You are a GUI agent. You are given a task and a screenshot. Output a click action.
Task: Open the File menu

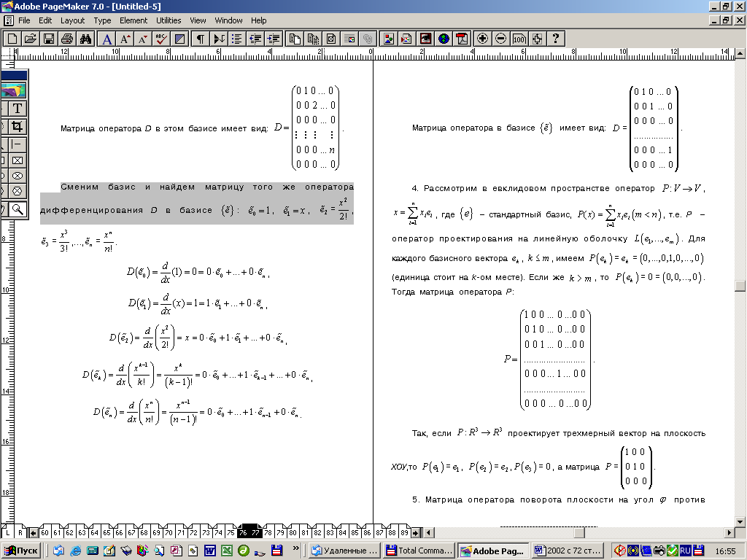pyautogui.click(x=24, y=20)
